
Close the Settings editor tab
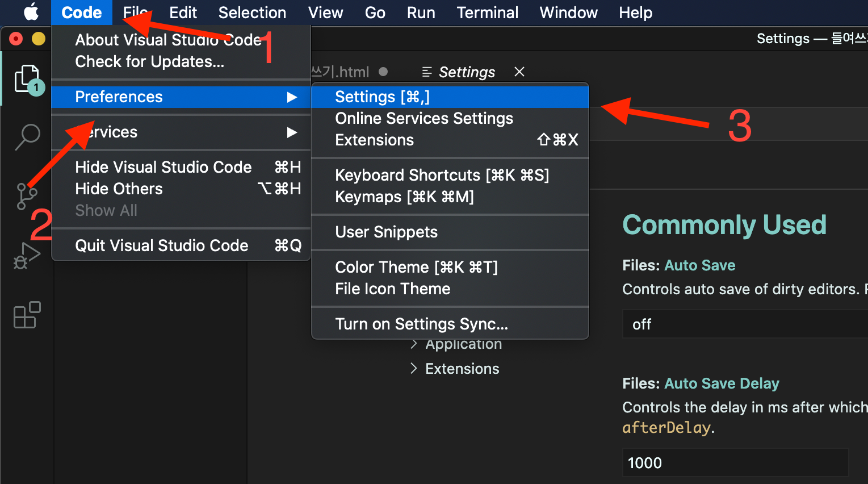click(519, 72)
